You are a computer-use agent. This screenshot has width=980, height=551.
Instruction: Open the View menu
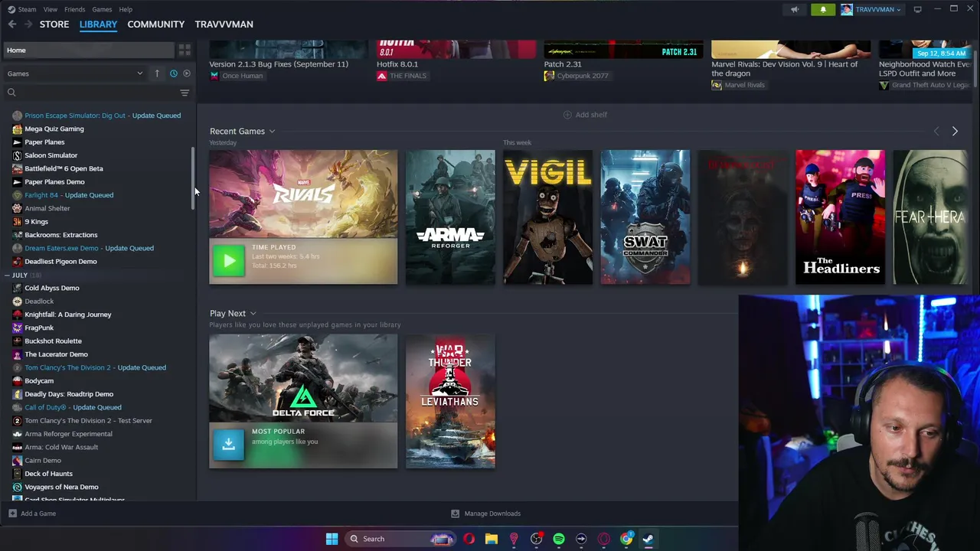[50, 9]
